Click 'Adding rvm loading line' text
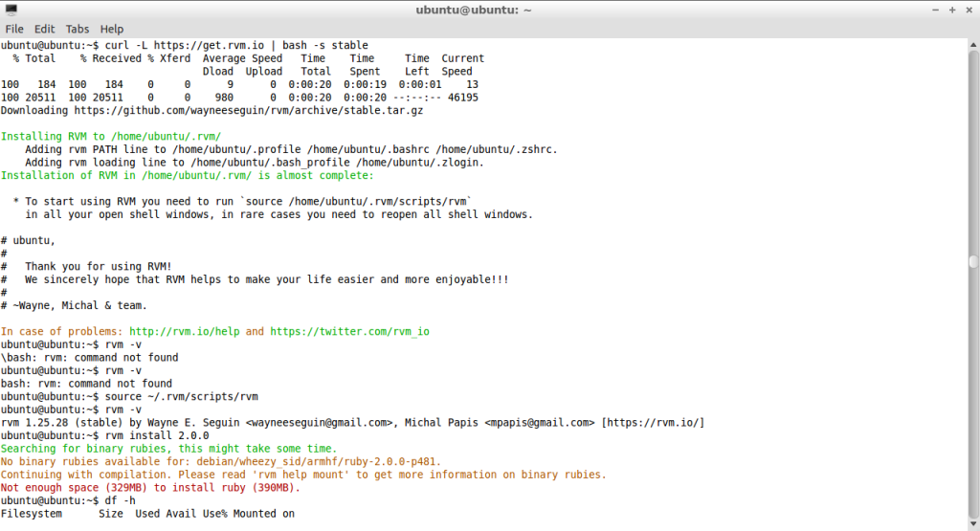The image size is (980, 531). 255,163
